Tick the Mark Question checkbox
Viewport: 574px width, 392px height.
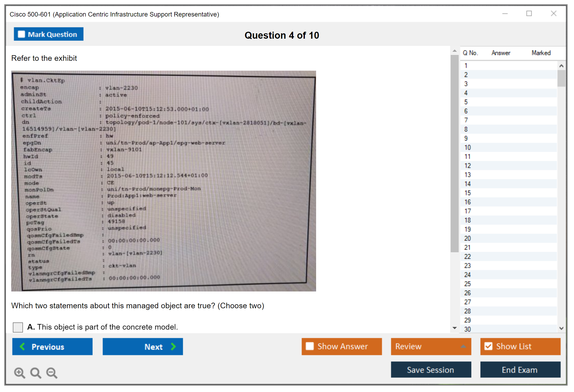[21, 34]
